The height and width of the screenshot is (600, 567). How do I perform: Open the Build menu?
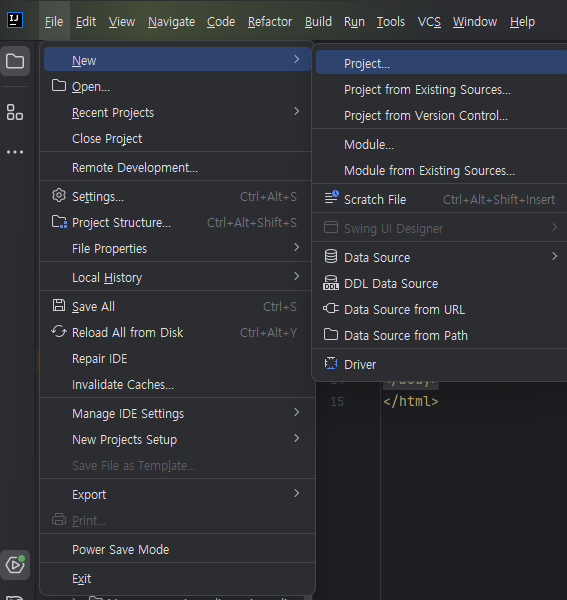click(318, 22)
